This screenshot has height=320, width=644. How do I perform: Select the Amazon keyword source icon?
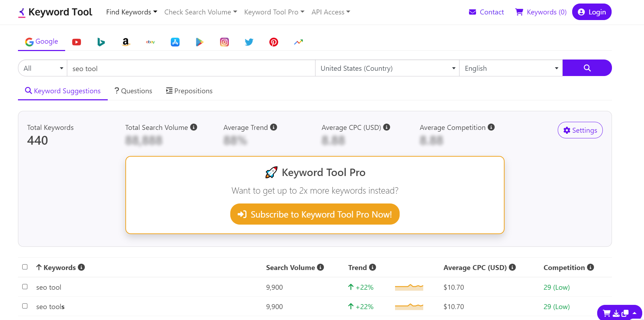pos(126,42)
